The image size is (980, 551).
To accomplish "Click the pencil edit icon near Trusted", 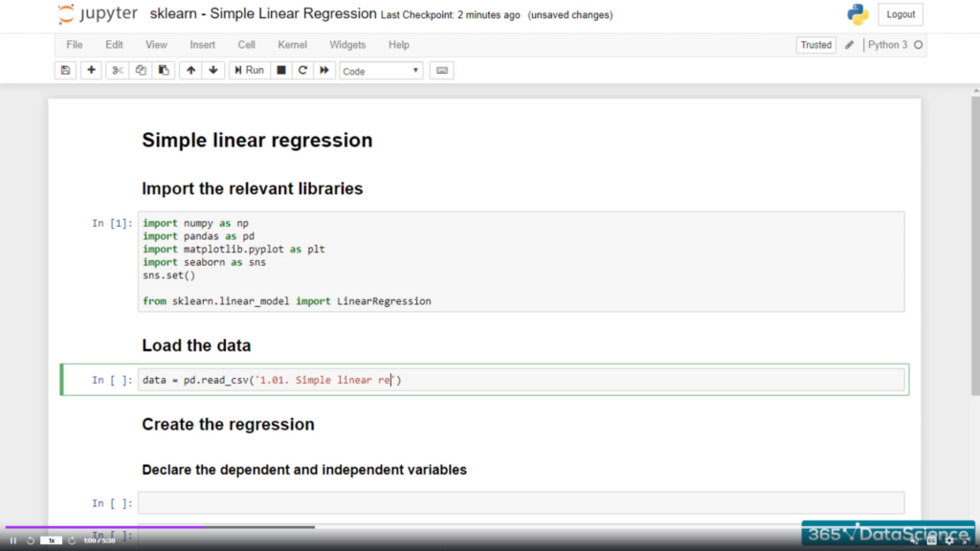I will point(849,45).
